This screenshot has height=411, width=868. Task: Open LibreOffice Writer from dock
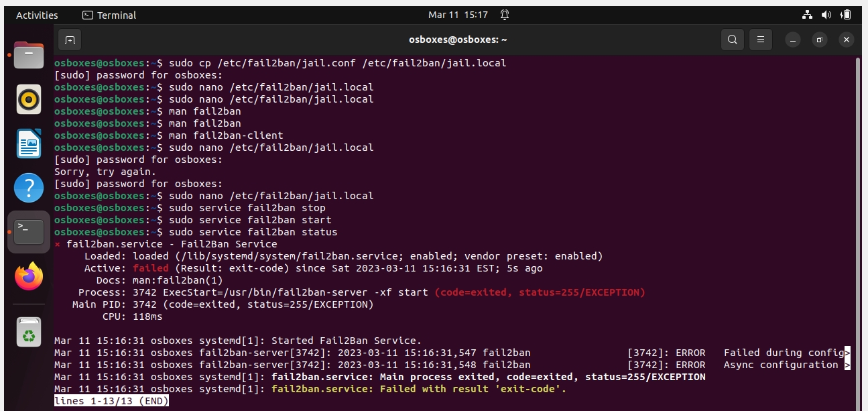[29, 143]
